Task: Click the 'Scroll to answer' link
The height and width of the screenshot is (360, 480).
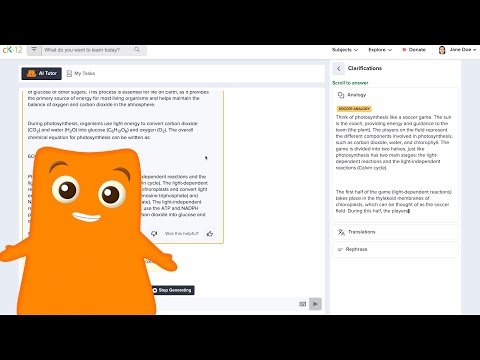Action: point(350,83)
